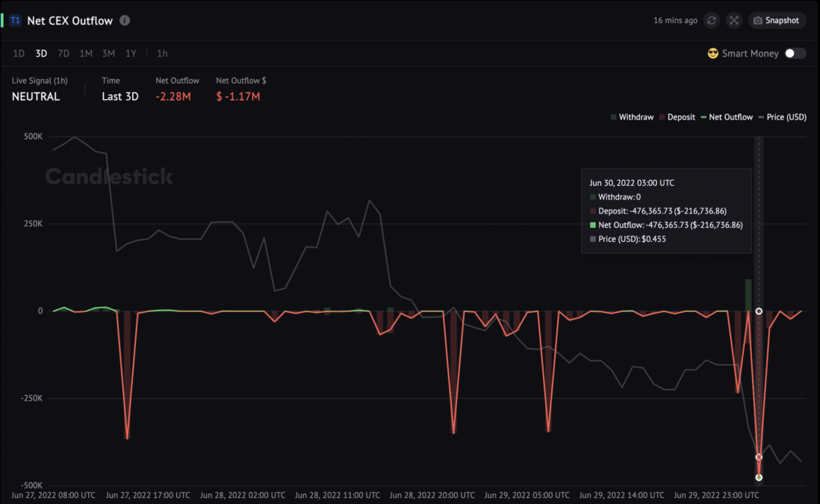Hide the Net Outflow legend line
The width and height of the screenshot is (820, 504).
727,117
